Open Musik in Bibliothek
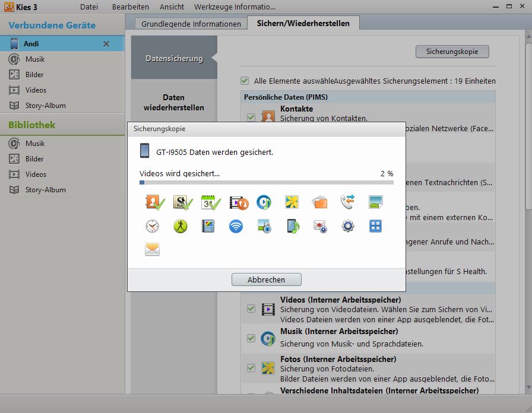 tap(62, 144)
